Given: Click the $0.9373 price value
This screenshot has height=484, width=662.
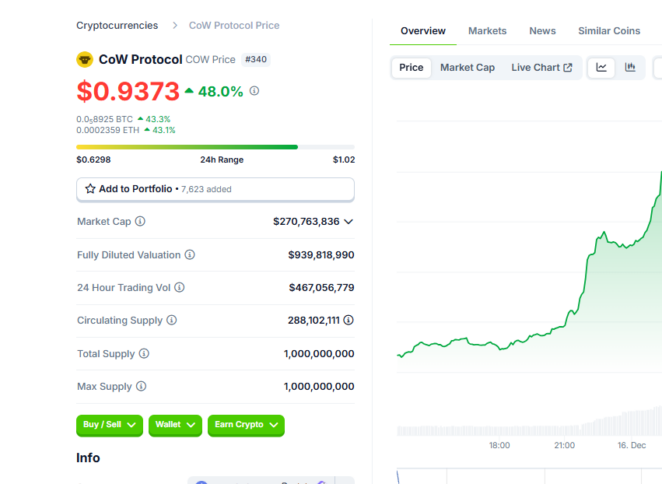Looking at the screenshot, I should pyautogui.click(x=128, y=91).
